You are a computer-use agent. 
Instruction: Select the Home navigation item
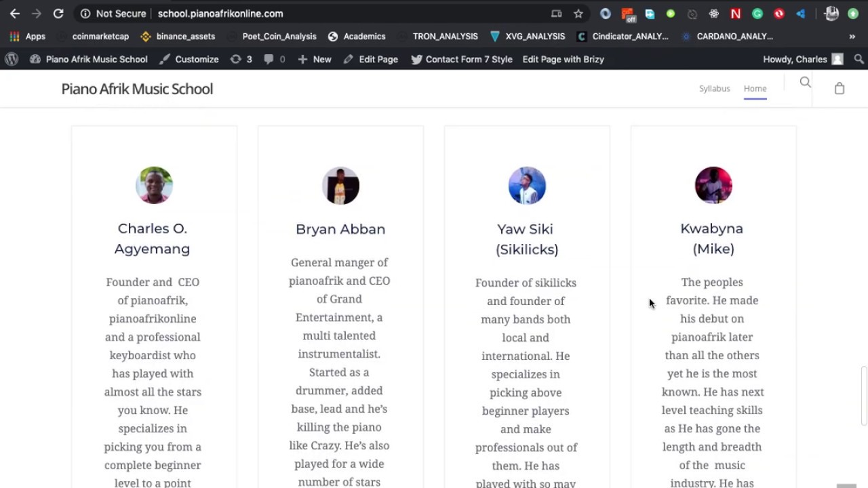pos(755,89)
